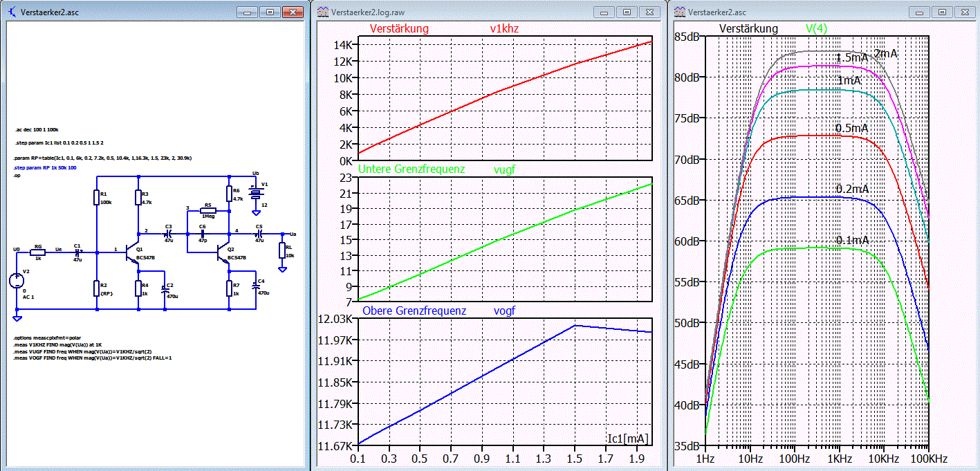Select the blue vogf trace label
The width and height of the screenshot is (980, 471).
click(x=505, y=311)
